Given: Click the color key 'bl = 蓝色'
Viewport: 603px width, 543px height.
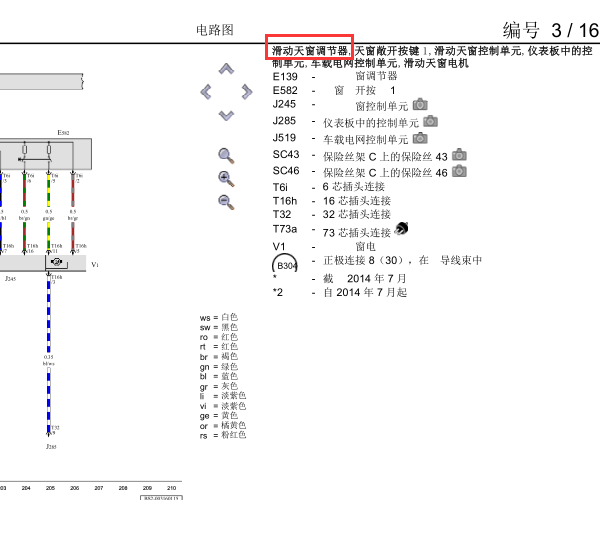Looking at the screenshot, I should (219, 376).
